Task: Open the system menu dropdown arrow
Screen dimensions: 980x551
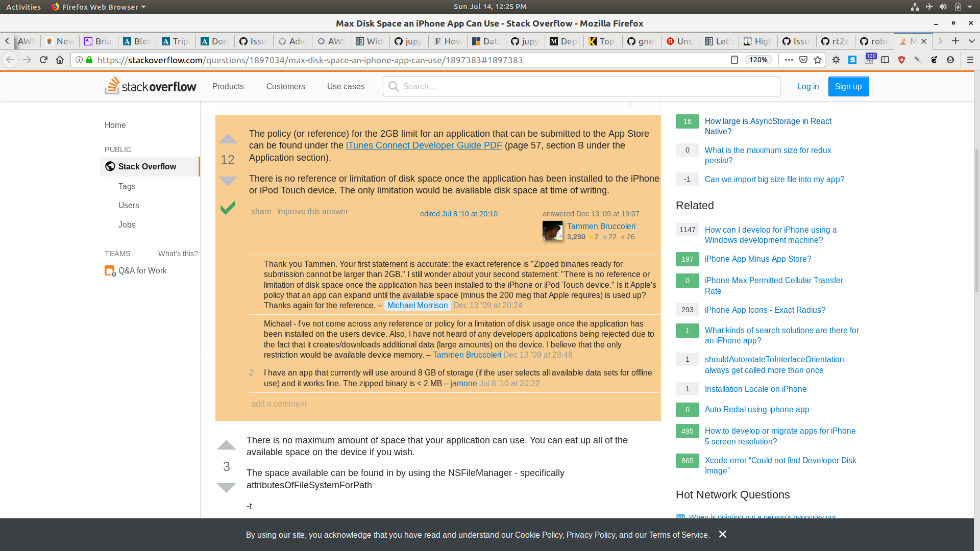Action: (x=970, y=7)
